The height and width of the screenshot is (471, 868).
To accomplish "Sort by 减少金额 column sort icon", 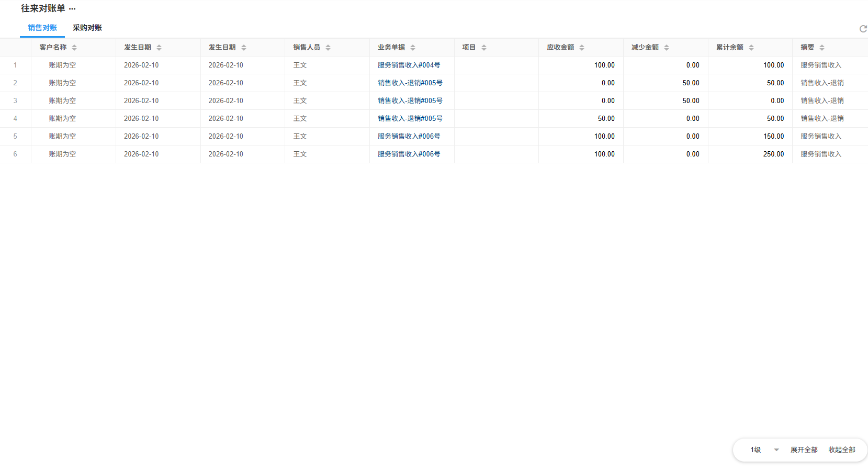I will [x=667, y=48].
